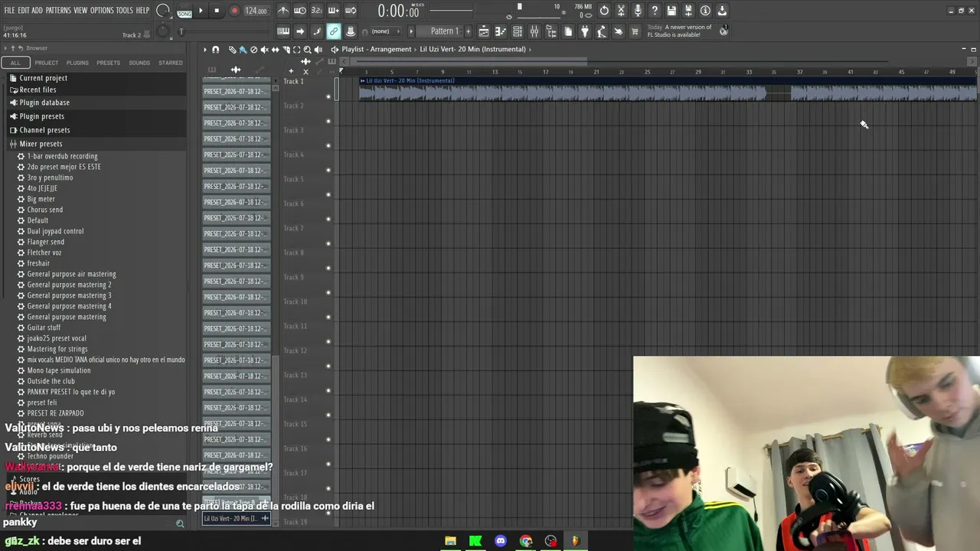Save the project with floppy disk icon
The height and width of the screenshot is (551, 980).
671,11
